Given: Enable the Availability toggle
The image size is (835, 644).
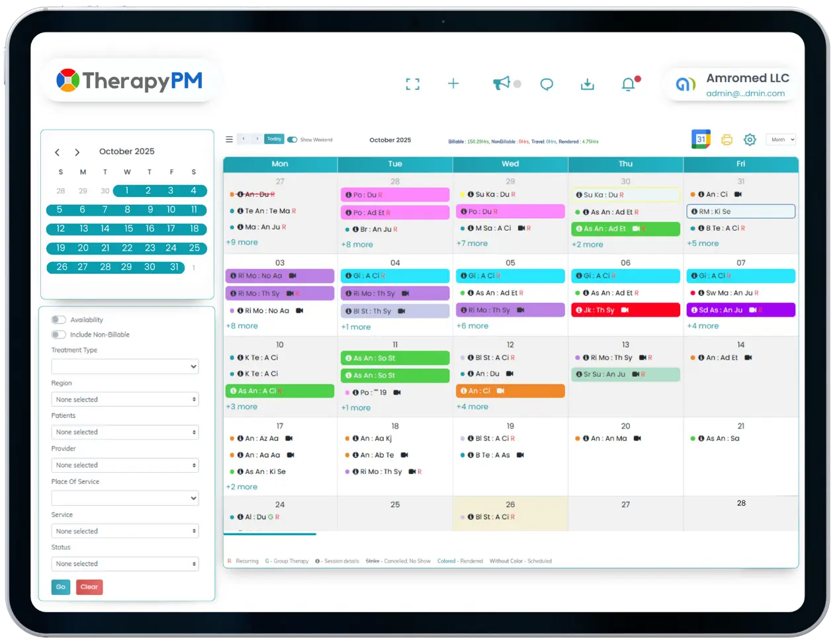Looking at the screenshot, I should tap(59, 319).
